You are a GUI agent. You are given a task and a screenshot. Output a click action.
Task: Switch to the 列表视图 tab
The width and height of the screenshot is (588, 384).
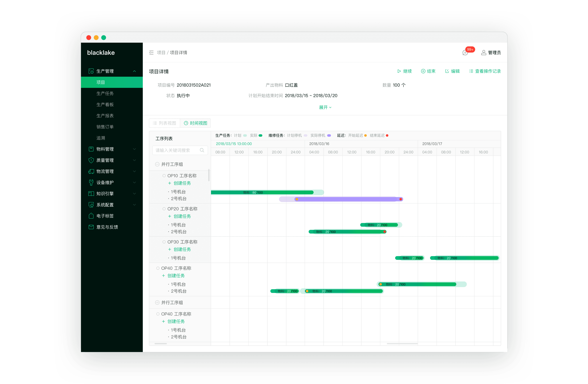[x=165, y=123]
